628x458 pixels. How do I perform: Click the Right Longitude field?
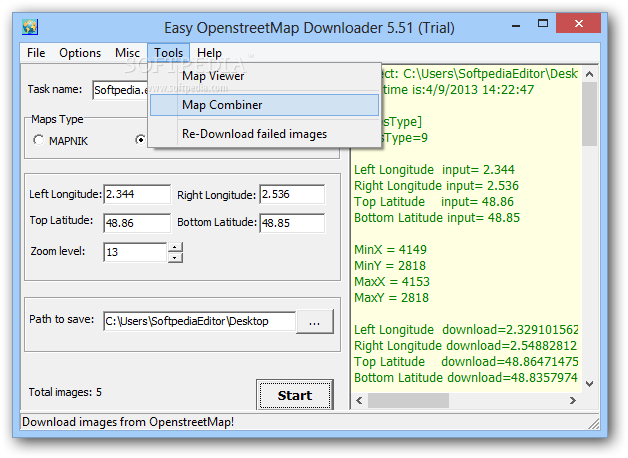point(292,194)
